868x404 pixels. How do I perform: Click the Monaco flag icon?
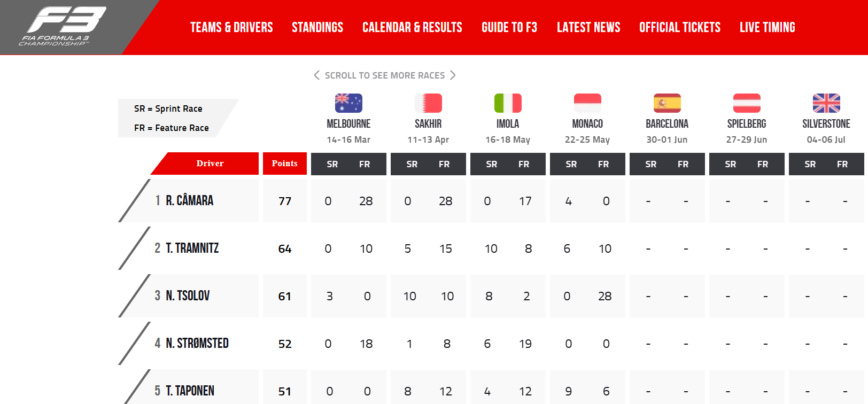coord(587,103)
